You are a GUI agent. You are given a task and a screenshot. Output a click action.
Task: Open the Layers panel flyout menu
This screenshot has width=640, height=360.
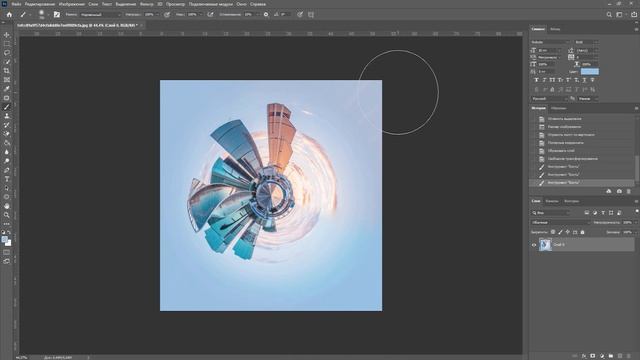coord(636,201)
